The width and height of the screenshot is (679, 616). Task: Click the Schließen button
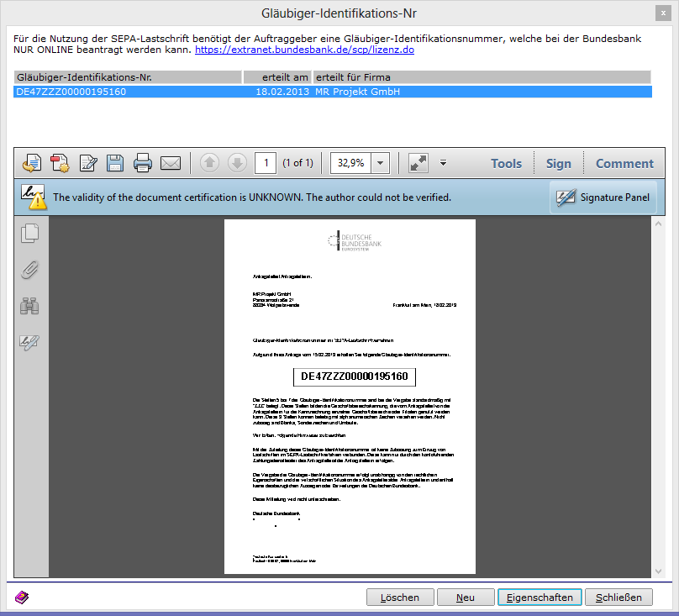pyautogui.click(x=618, y=598)
